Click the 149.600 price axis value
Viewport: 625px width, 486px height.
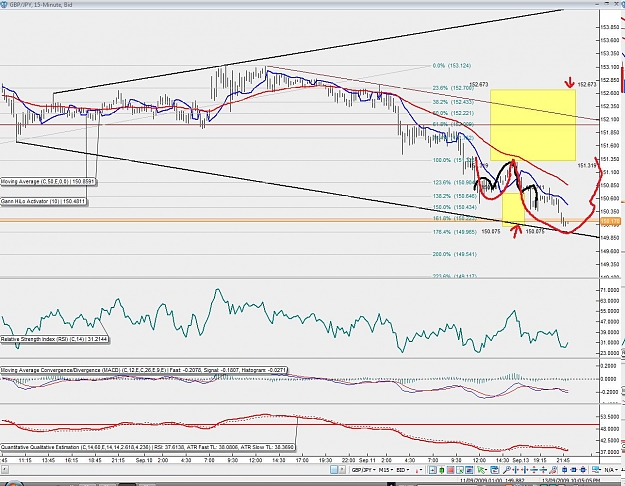coord(610,251)
